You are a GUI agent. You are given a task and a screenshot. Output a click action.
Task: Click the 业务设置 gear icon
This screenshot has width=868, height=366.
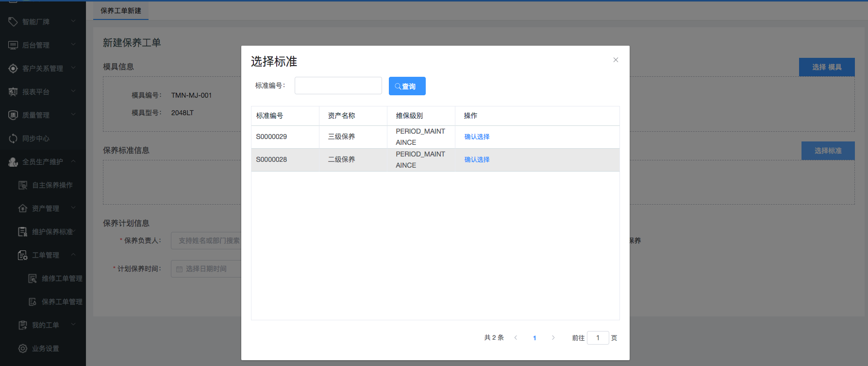[23, 349]
